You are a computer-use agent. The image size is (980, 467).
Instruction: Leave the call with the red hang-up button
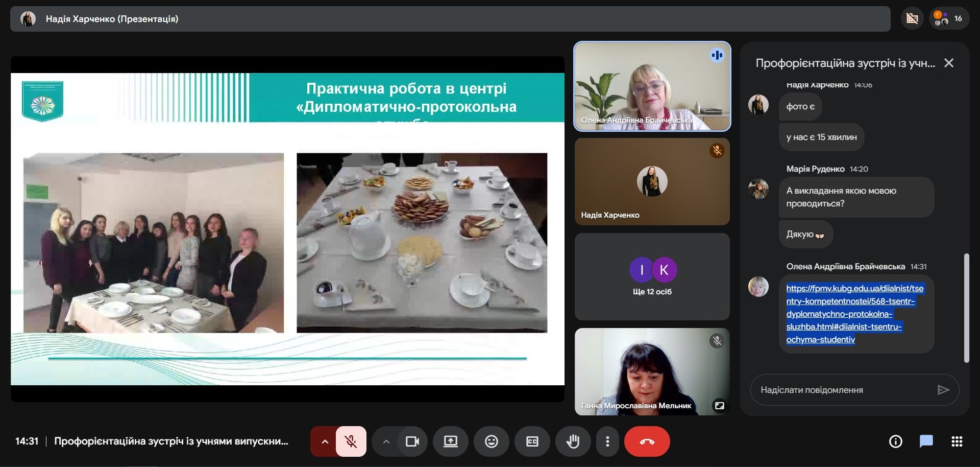[x=647, y=441]
